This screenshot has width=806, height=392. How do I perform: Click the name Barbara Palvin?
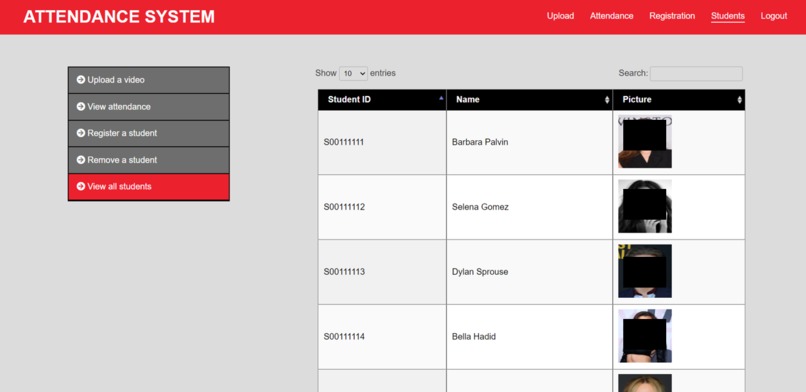(x=480, y=142)
